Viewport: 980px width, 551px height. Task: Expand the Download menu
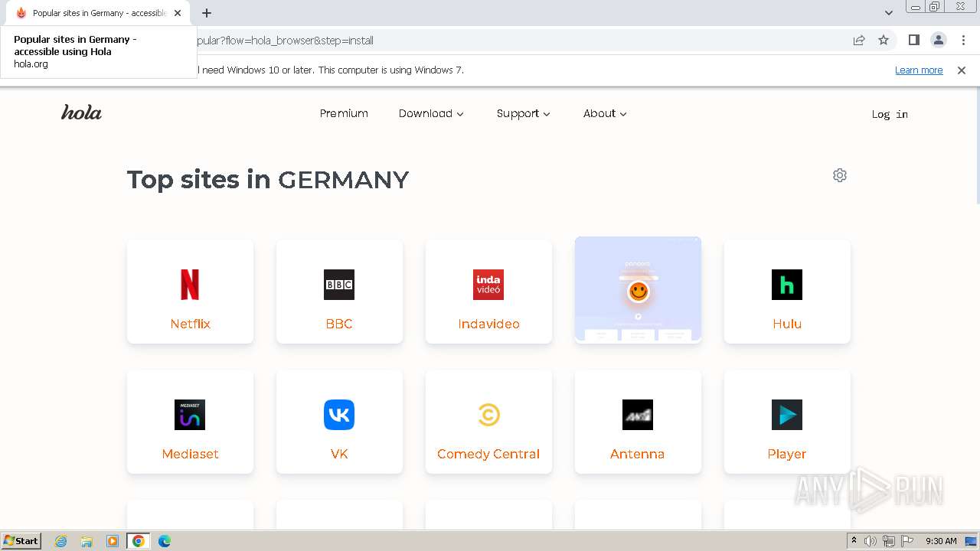pos(431,113)
